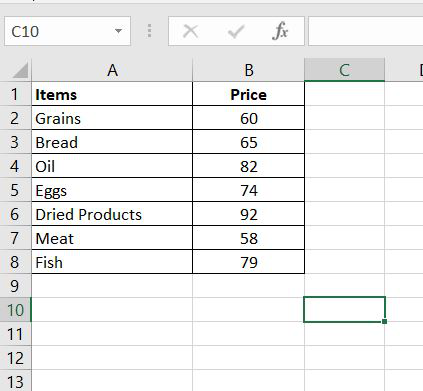The image size is (423, 391).
Task: Click the Price header cell
Action: pos(248,94)
